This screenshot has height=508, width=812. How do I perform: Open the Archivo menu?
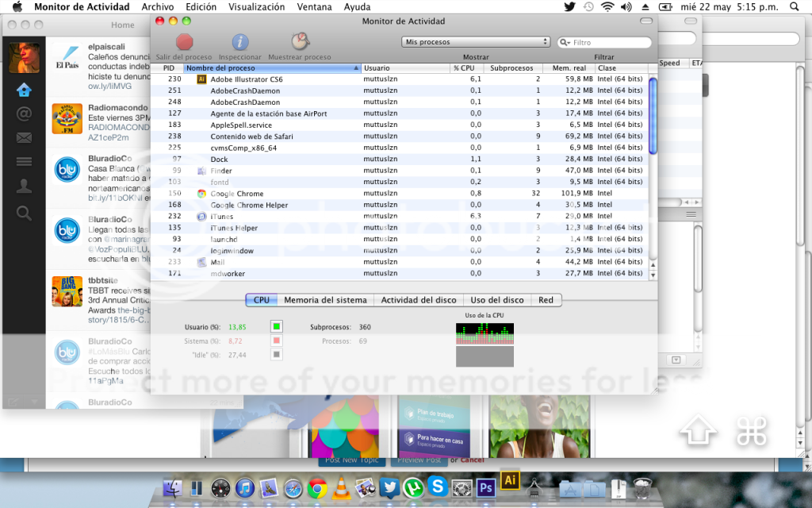point(158,6)
